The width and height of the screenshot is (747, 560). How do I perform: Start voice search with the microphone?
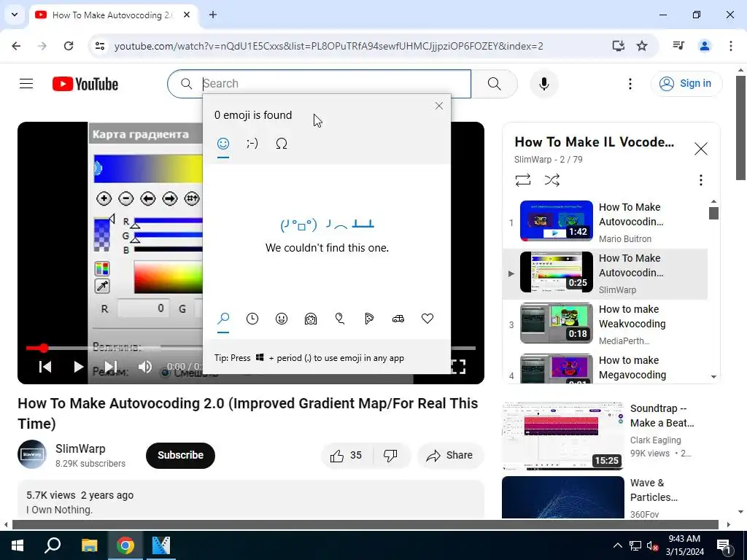coord(543,84)
